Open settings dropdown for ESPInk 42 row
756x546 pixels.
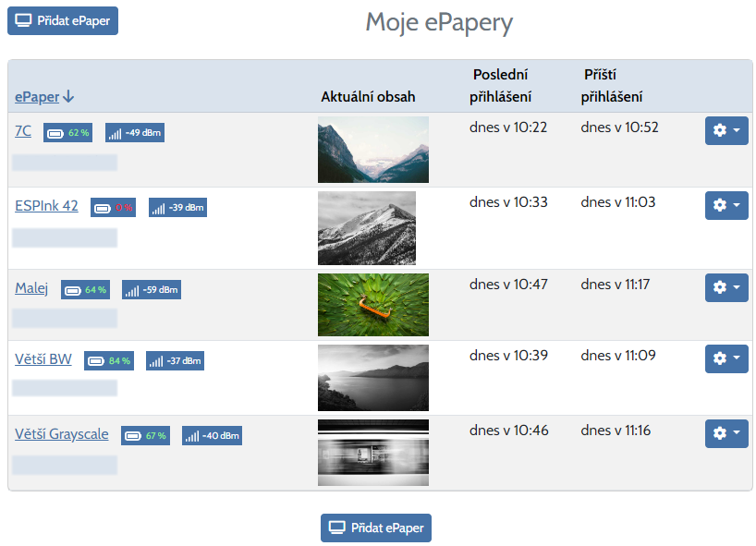[726, 206]
